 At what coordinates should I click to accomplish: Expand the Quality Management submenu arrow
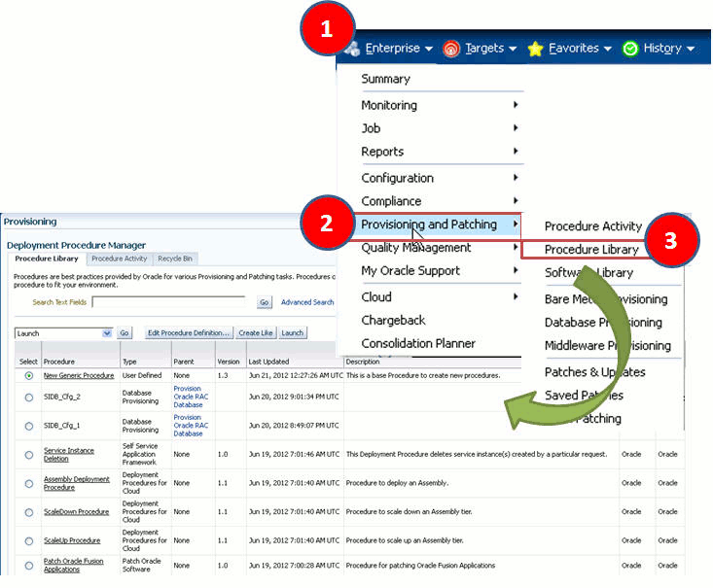point(516,247)
